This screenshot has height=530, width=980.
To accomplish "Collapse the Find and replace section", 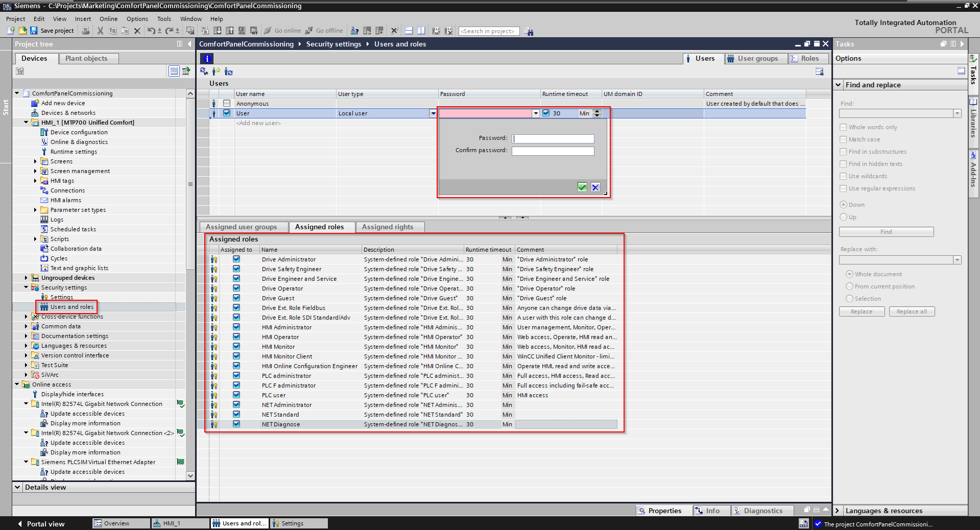I will click(x=839, y=85).
